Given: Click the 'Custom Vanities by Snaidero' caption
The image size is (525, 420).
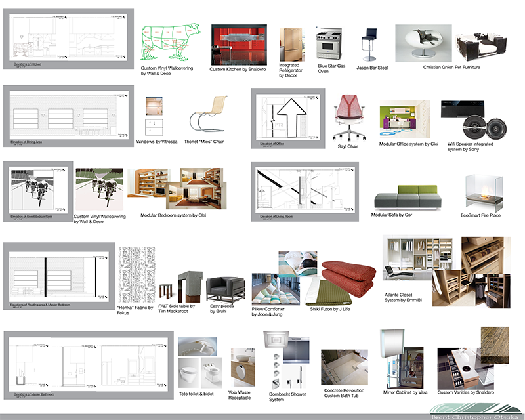Looking at the screenshot, I should click(x=465, y=392).
